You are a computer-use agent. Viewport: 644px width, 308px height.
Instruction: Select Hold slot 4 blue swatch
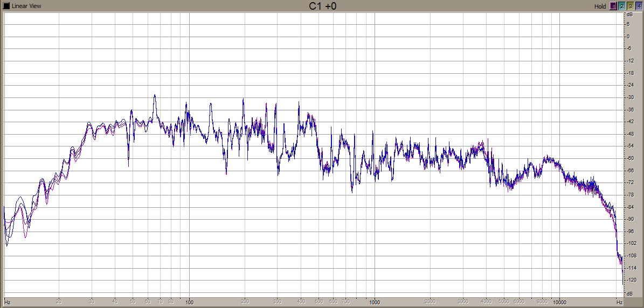(639, 6)
